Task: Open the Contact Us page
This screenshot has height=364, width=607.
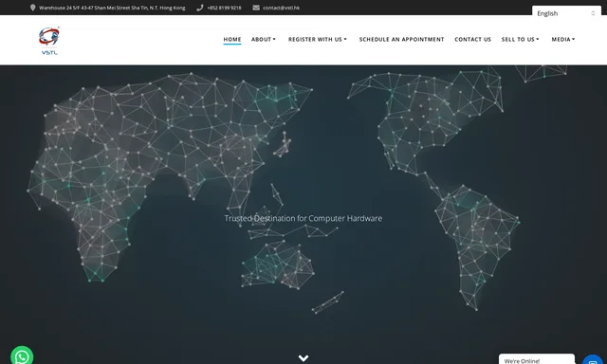Action: (x=472, y=40)
